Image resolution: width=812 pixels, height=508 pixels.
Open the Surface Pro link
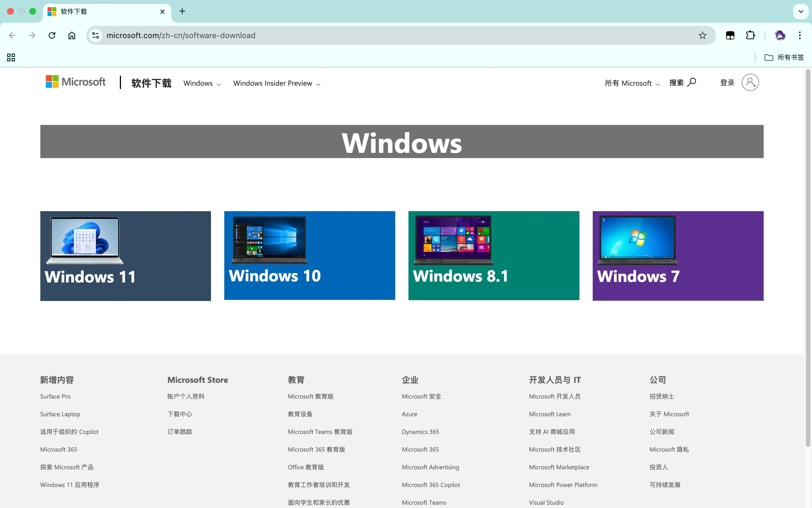(55, 396)
